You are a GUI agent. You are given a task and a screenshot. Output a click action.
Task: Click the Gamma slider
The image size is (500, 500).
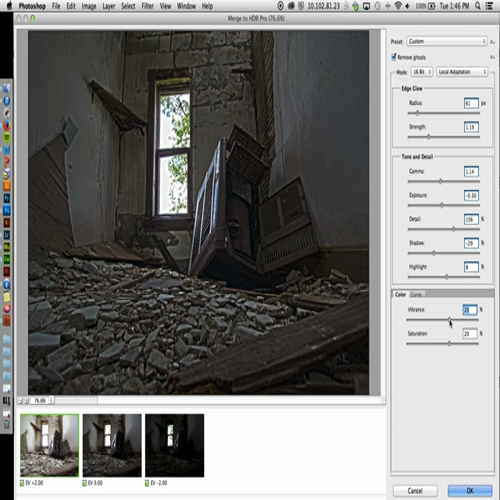click(x=444, y=181)
